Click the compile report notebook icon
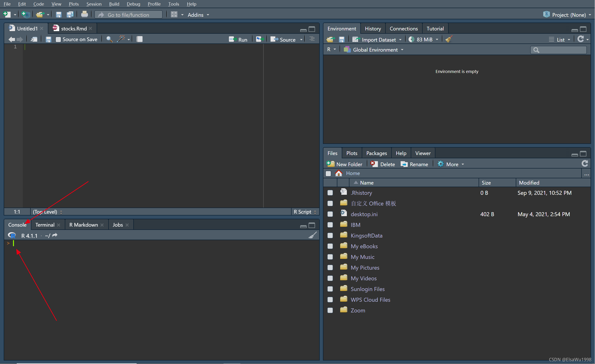 click(x=139, y=39)
